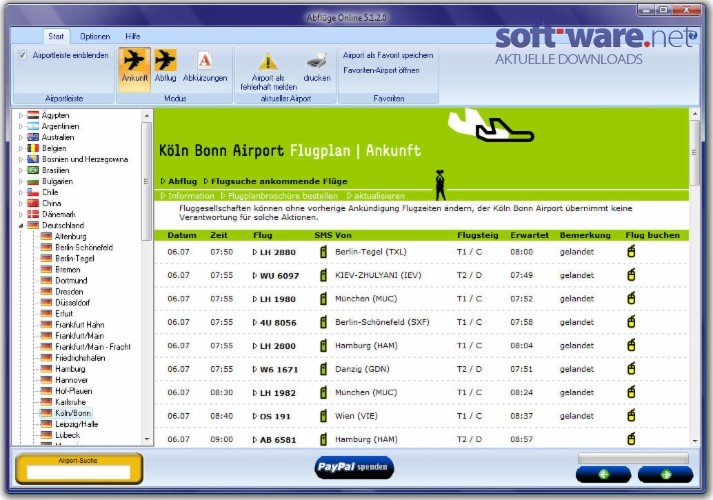Expand the Argentinien country node
The height and width of the screenshot is (500, 713).
tap(20, 126)
